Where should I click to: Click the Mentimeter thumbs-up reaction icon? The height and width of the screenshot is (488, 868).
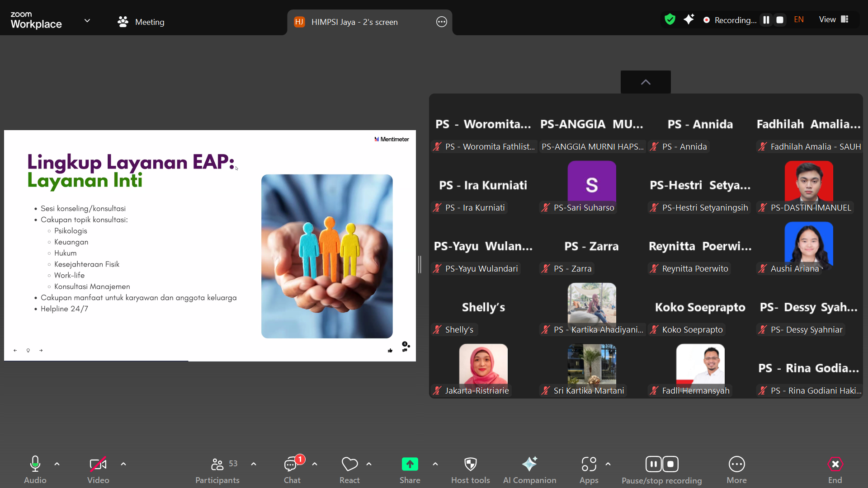click(x=390, y=350)
